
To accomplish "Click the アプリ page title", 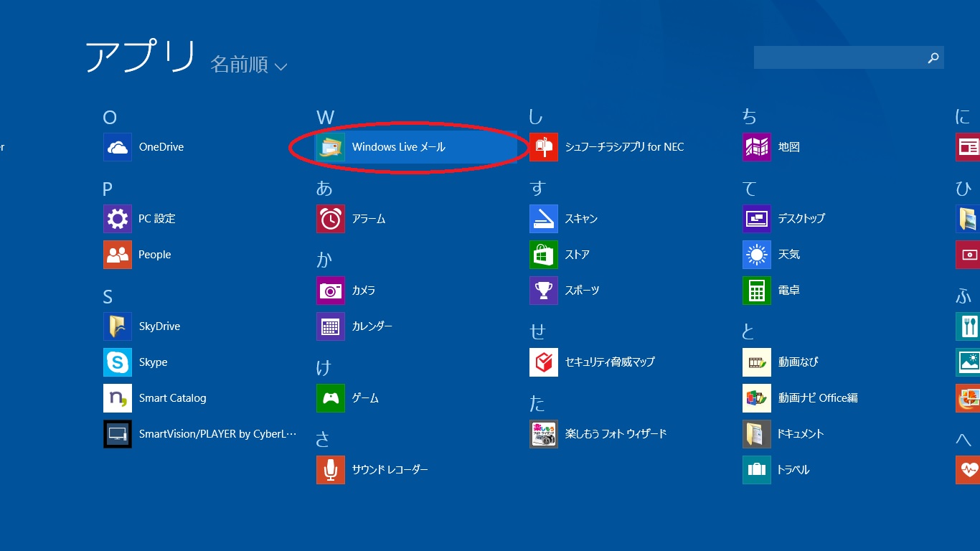I will pos(141,57).
